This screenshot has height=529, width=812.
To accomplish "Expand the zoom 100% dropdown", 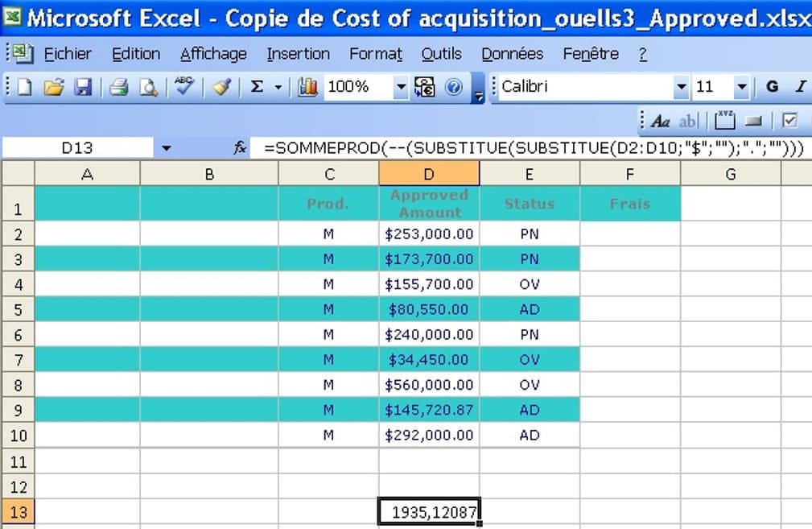I will tap(401, 87).
